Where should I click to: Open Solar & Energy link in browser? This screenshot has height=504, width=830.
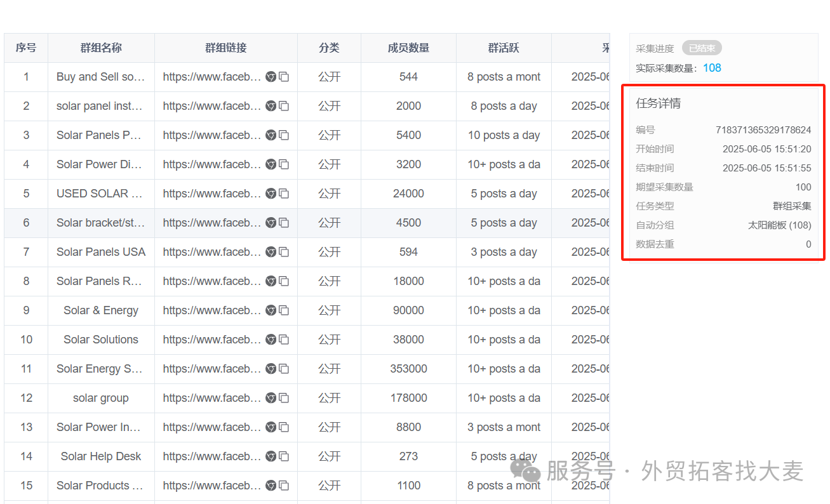[x=271, y=310]
